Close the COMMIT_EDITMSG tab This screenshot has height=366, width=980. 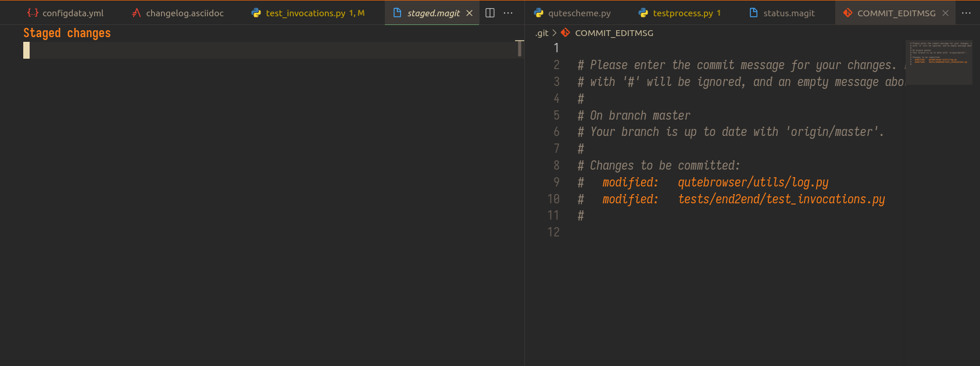(945, 13)
